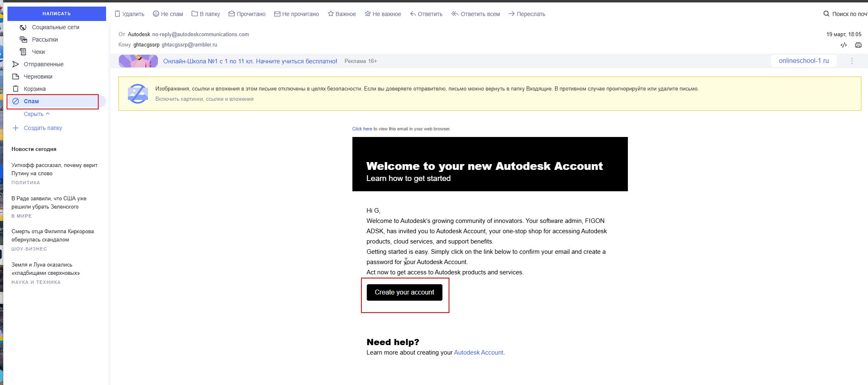
Task: Click the Черновики document icon
Action: [x=16, y=77]
